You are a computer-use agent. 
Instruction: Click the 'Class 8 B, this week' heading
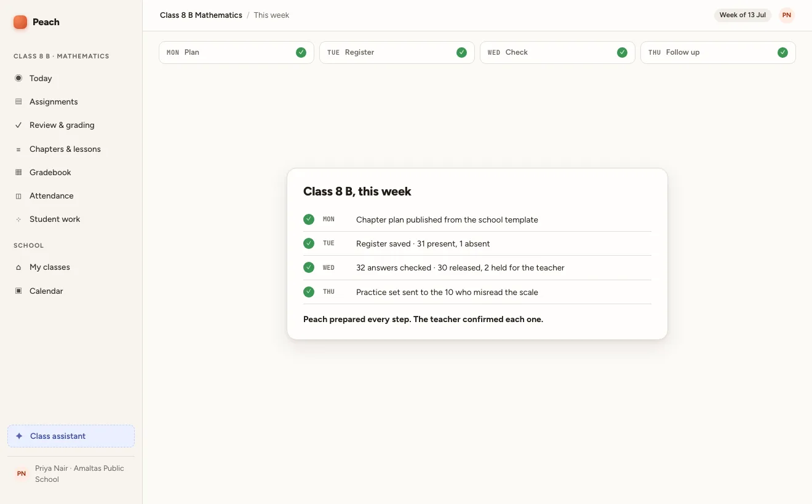point(357,191)
